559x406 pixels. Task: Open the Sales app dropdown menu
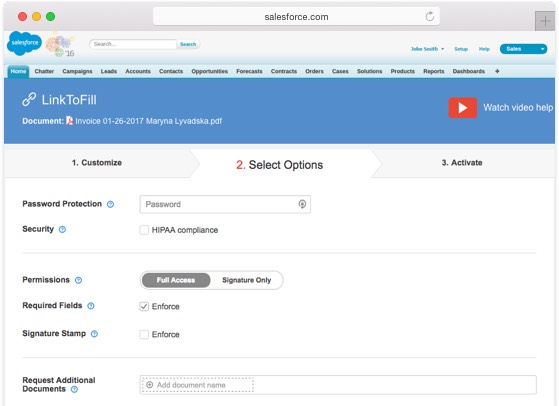[x=523, y=49]
